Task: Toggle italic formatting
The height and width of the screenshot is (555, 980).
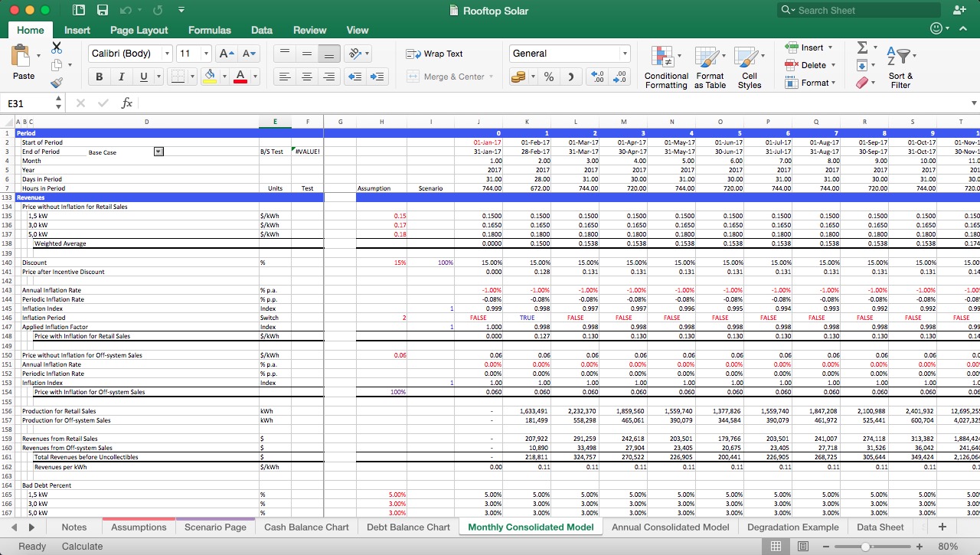Action: [120, 77]
